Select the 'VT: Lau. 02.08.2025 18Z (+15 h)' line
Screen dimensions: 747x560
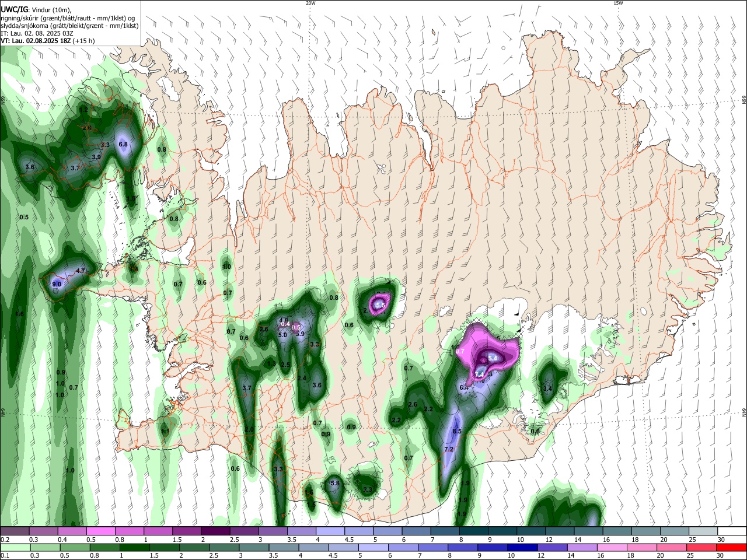48,41
